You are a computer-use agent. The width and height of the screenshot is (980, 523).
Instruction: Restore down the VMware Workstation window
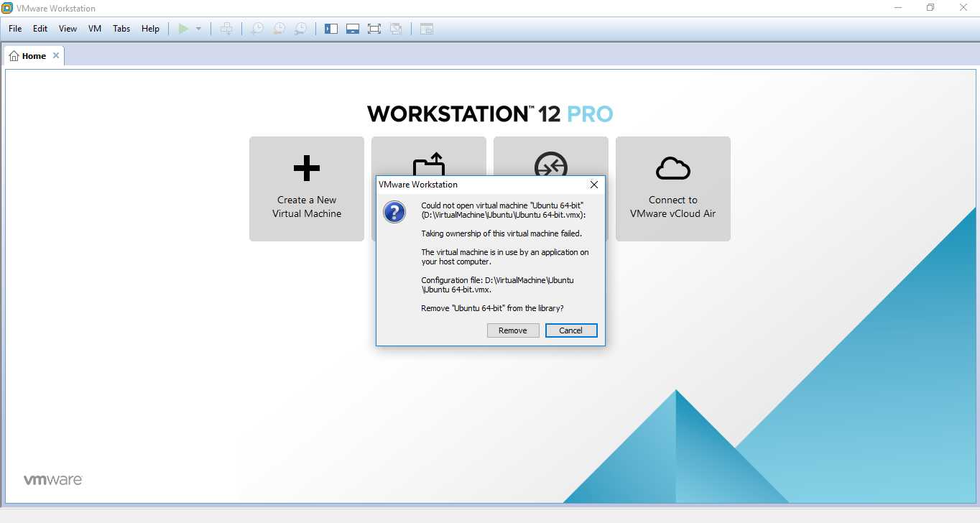point(930,8)
